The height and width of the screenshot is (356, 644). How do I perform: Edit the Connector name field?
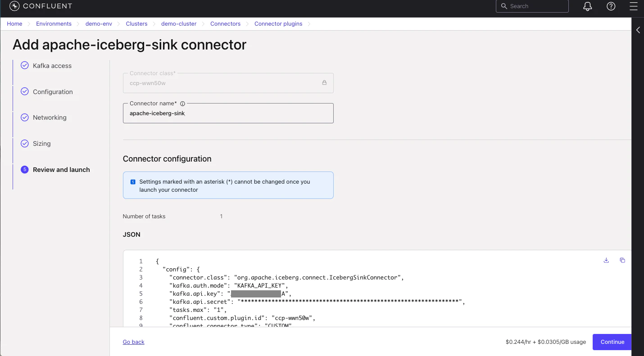tap(228, 113)
